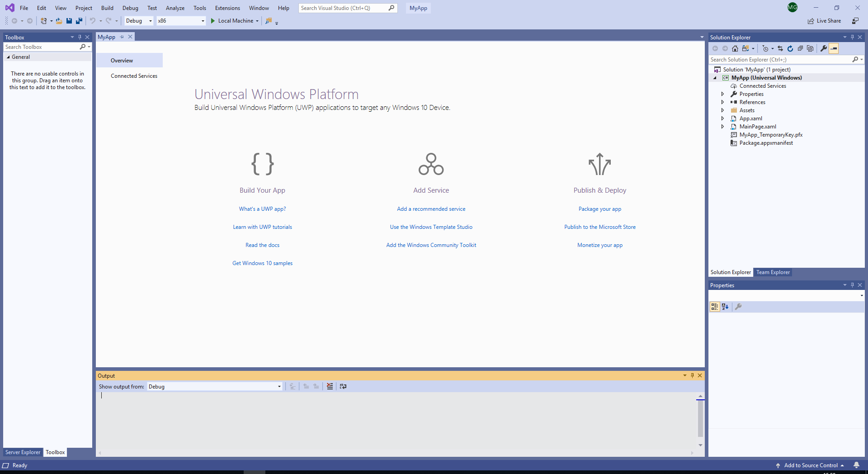Switch to the Team Explorer tab

point(773,272)
